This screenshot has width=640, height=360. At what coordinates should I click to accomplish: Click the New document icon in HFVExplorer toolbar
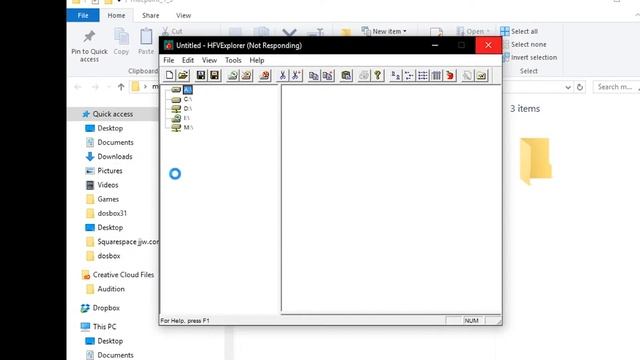[x=169, y=75]
